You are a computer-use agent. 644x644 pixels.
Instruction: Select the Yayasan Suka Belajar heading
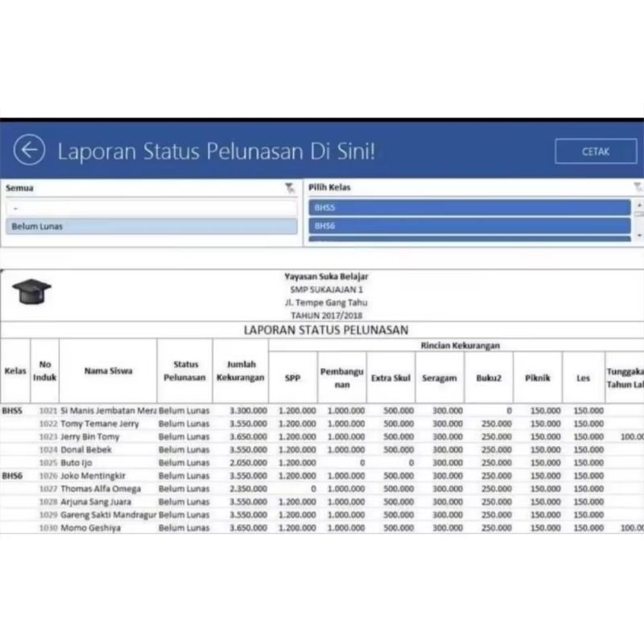tap(326, 276)
